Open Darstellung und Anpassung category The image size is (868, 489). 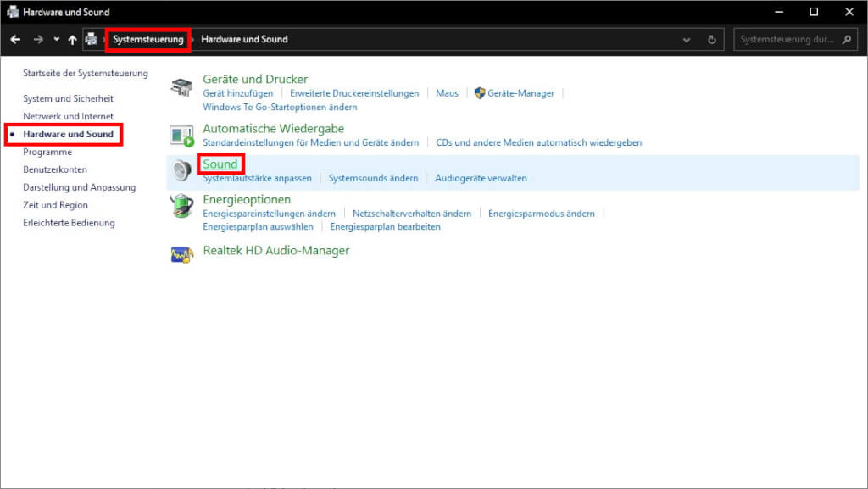tap(79, 187)
